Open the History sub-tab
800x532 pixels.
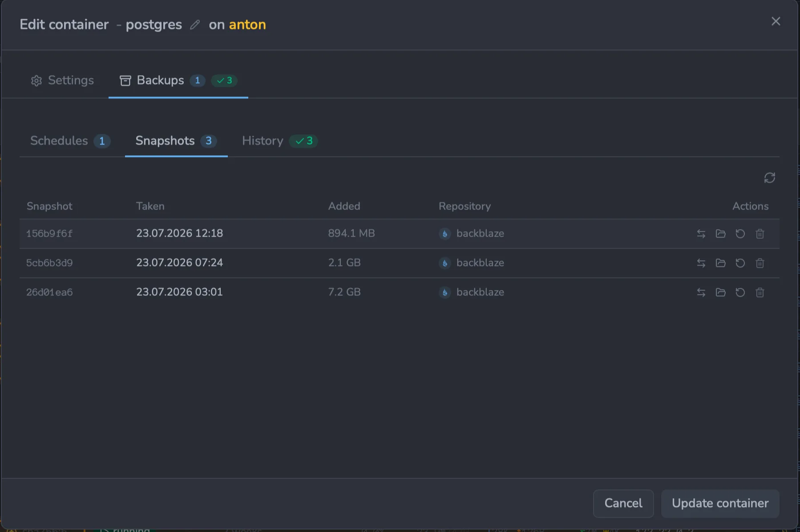coord(279,141)
